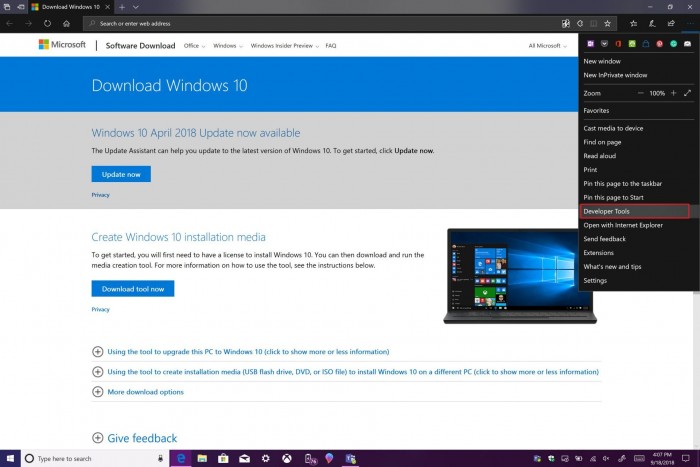Open Microsoft Store from the taskbar
The image size is (700, 467).
coord(223,459)
